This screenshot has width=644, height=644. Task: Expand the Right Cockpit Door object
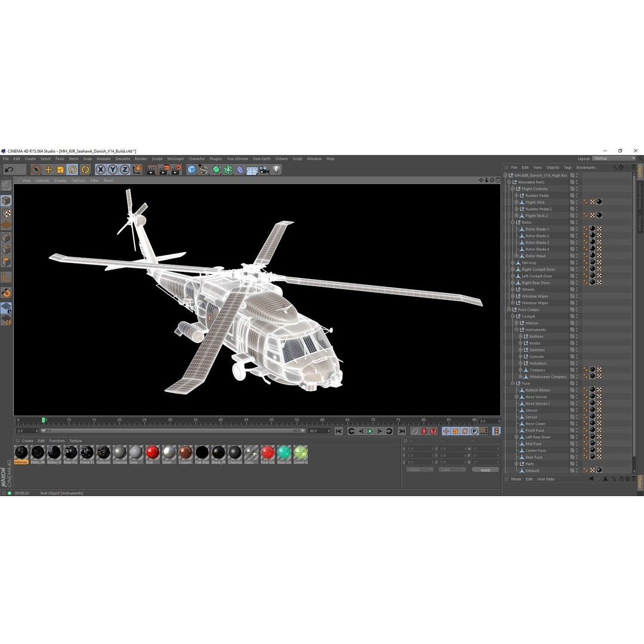tap(513, 270)
